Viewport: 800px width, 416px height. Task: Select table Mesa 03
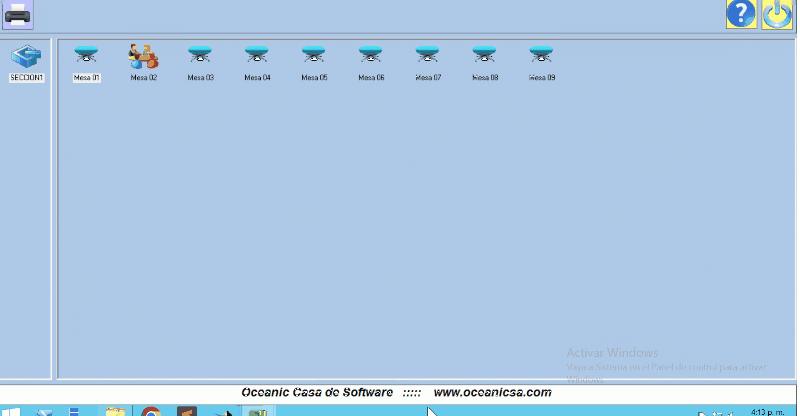[x=200, y=55]
